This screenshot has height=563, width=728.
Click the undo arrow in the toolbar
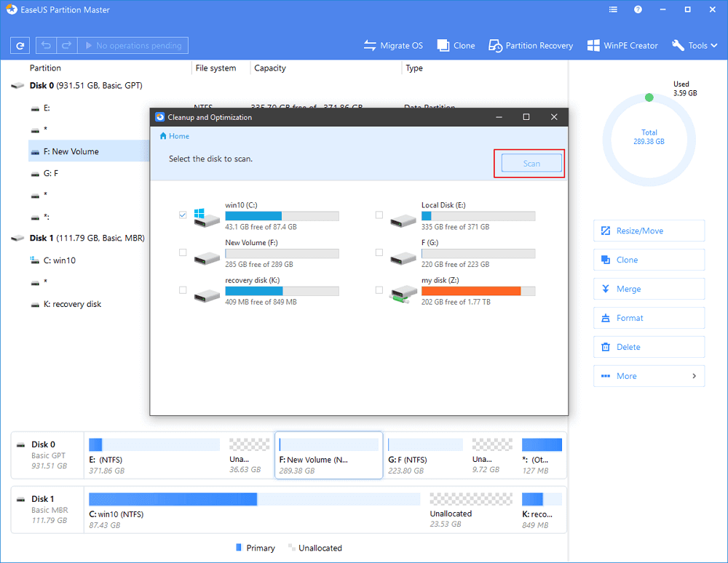point(46,45)
